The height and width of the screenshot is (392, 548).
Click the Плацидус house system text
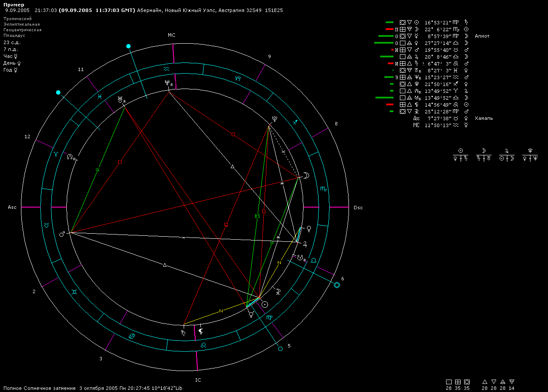click(15, 36)
